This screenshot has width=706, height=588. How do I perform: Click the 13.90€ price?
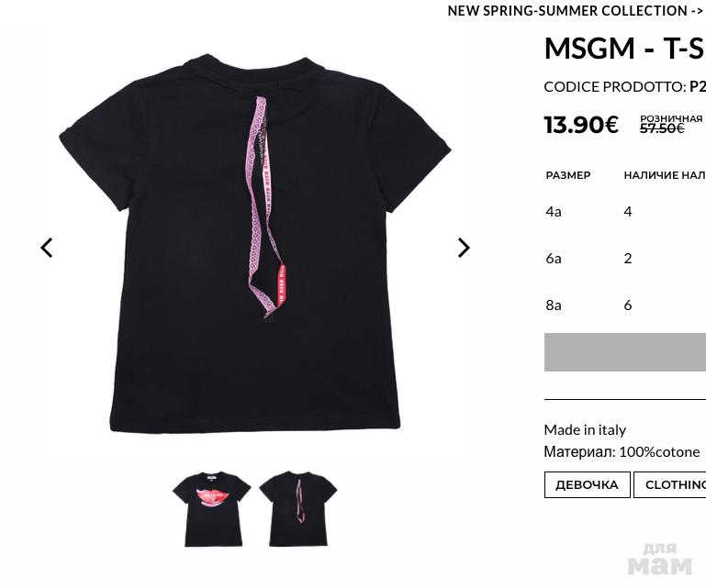(581, 125)
